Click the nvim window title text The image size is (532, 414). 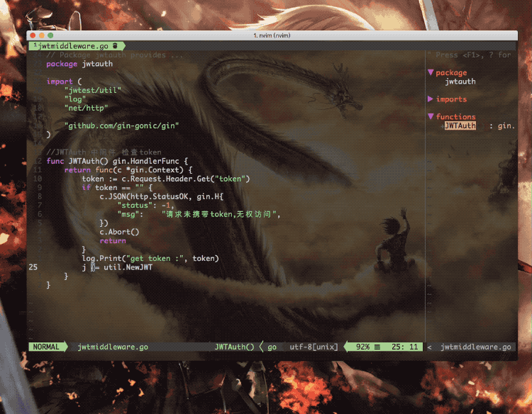pos(272,35)
